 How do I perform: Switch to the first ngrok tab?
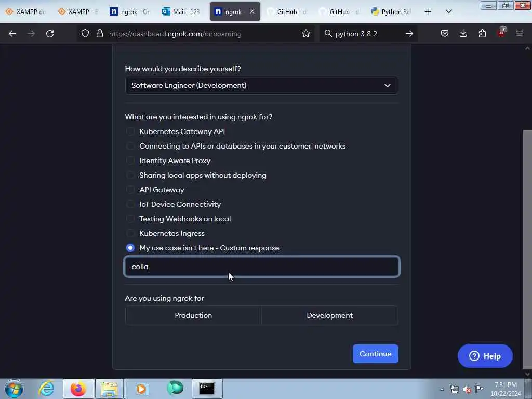(x=129, y=12)
